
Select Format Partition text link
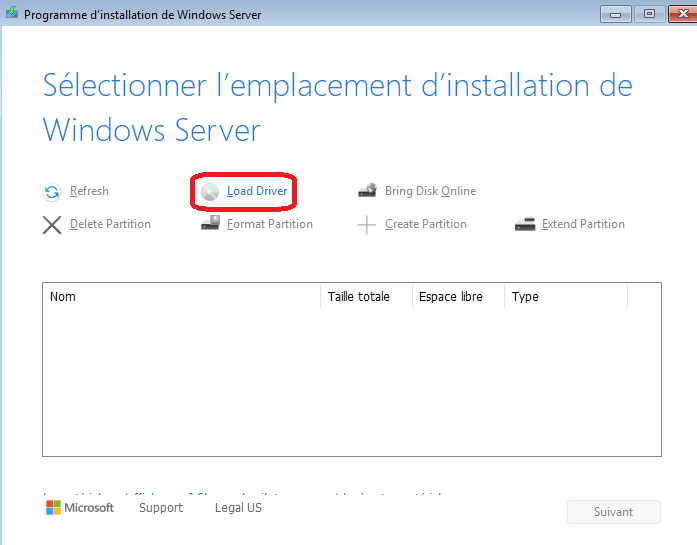[270, 224]
